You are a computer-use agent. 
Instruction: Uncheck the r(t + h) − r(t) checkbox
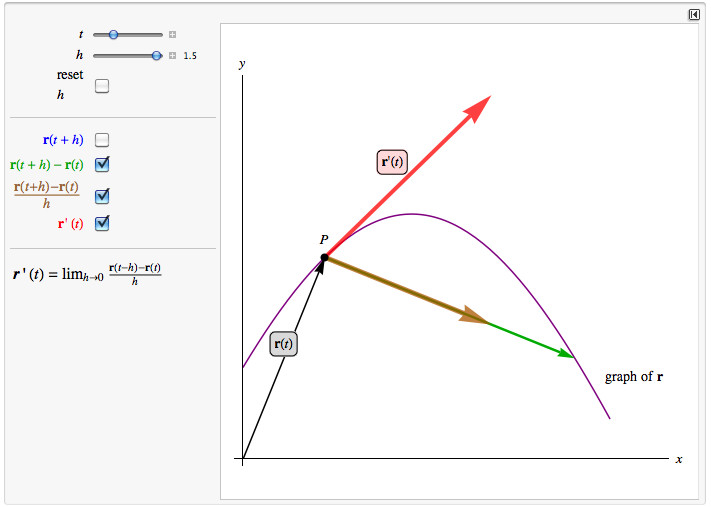pos(102,164)
